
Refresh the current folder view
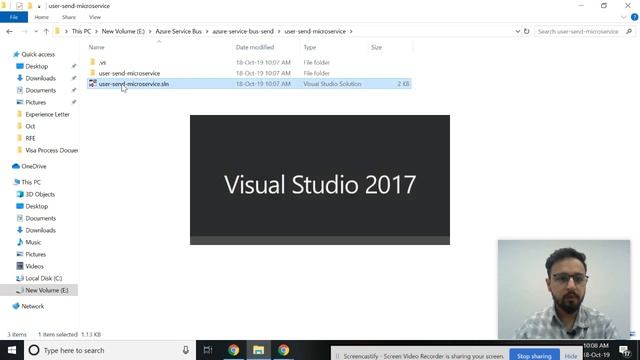(527, 31)
